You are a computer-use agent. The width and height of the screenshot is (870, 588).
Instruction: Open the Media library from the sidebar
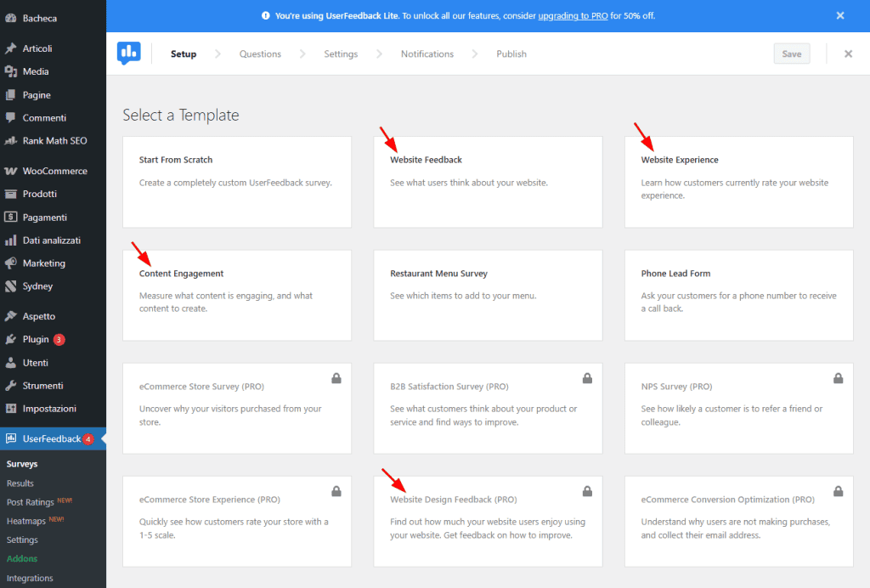click(34, 71)
